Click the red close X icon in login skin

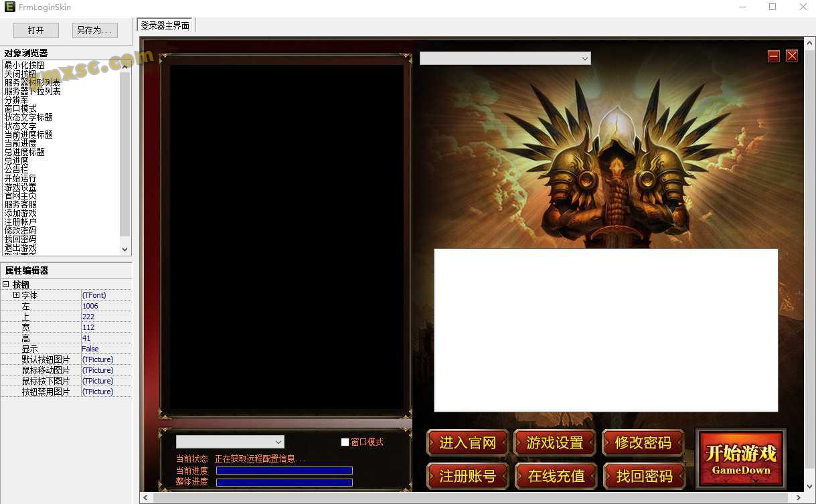tap(792, 56)
